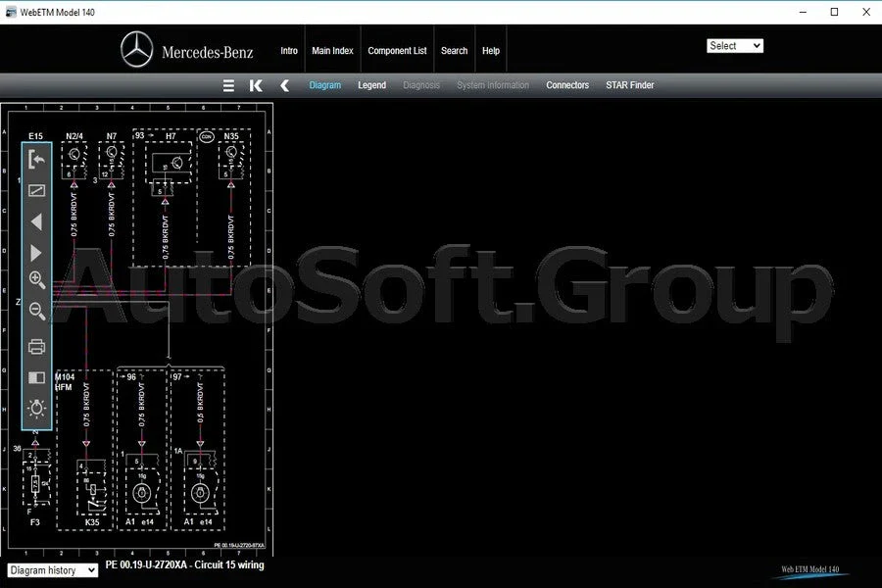The width and height of the screenshot is (882, 588).
Task: Jump to first page using K arrow icon
Action: click(256, 85)
